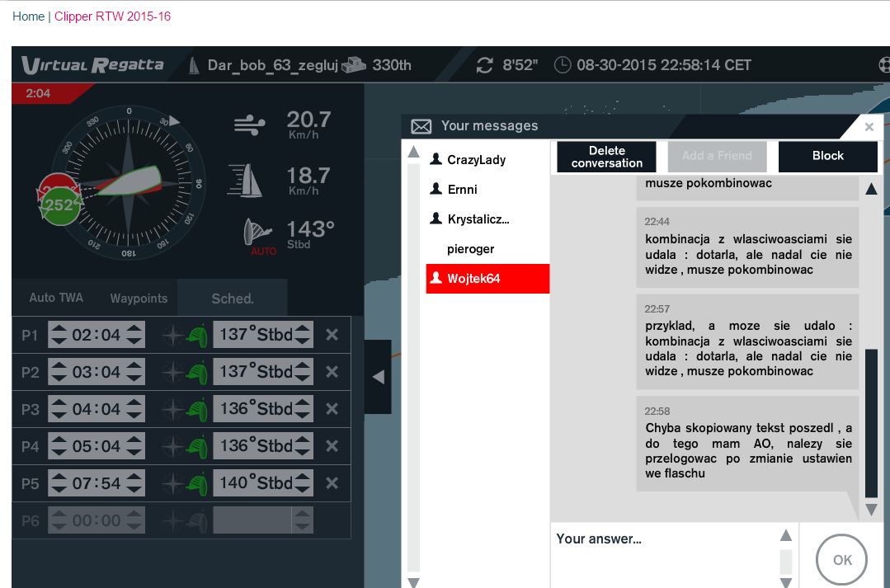Screen dimensions: 890x588
Task: Increase the P5 140° Stbd angle
Action: [303, 476]
